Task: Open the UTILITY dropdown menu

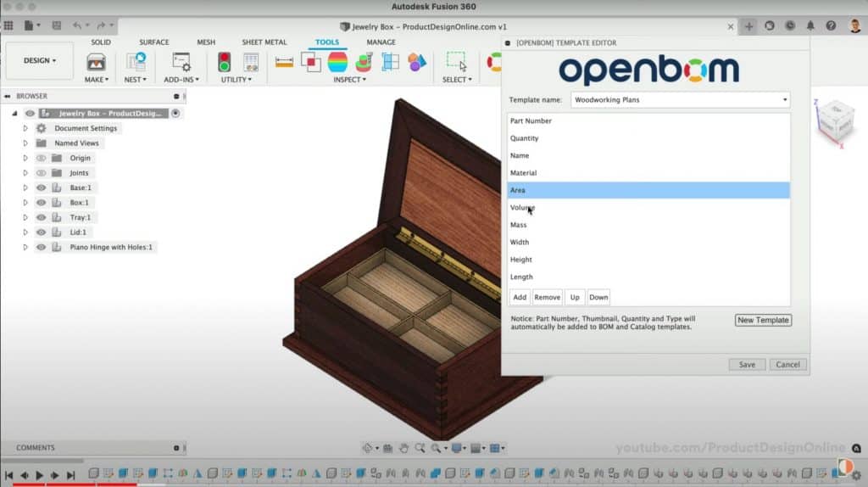Action: [x=236, y=80]
